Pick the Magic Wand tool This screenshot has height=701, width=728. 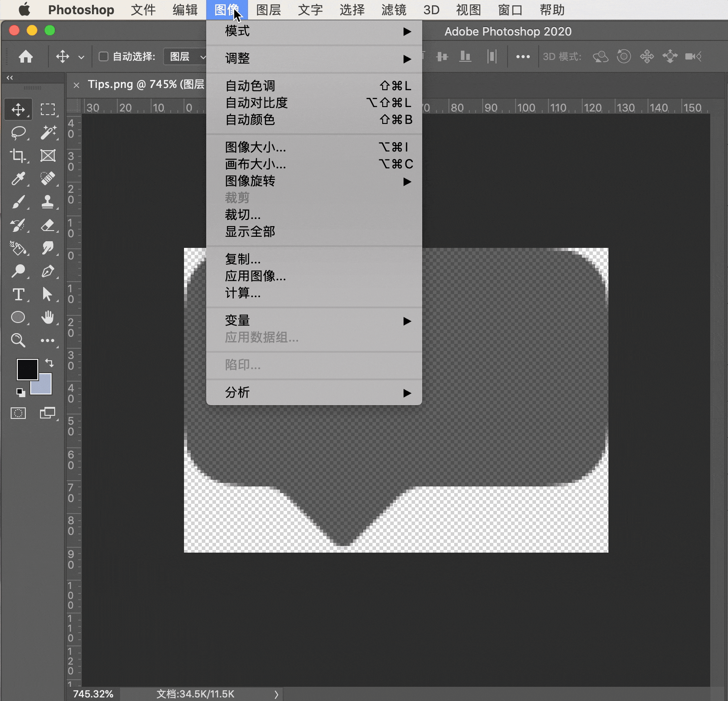tap(48, 132)
